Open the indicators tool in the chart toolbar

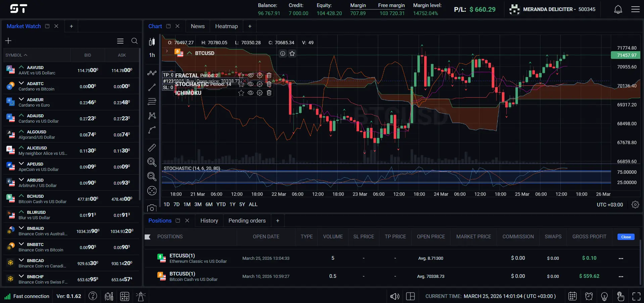(152, 73)
